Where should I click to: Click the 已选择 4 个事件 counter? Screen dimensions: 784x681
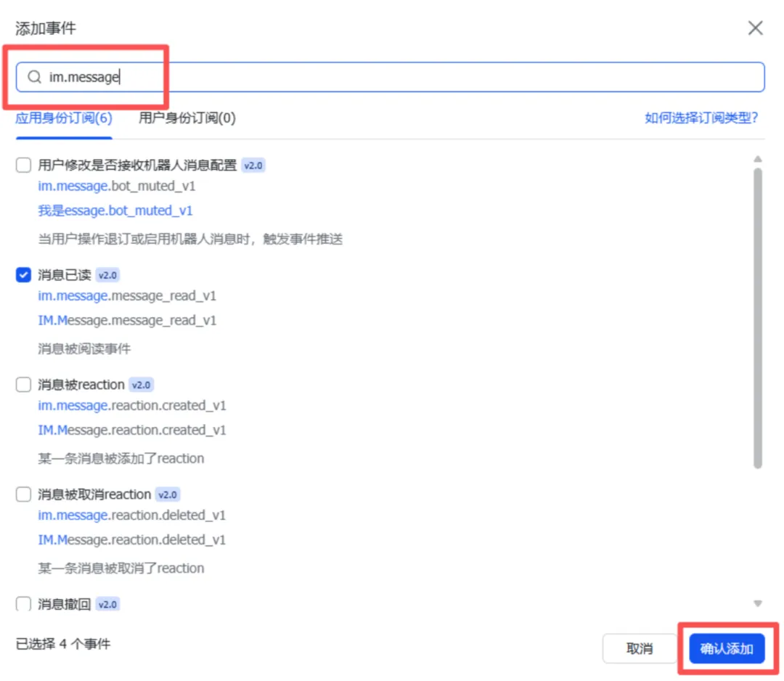pyautogui.click(x=63, y=643)
